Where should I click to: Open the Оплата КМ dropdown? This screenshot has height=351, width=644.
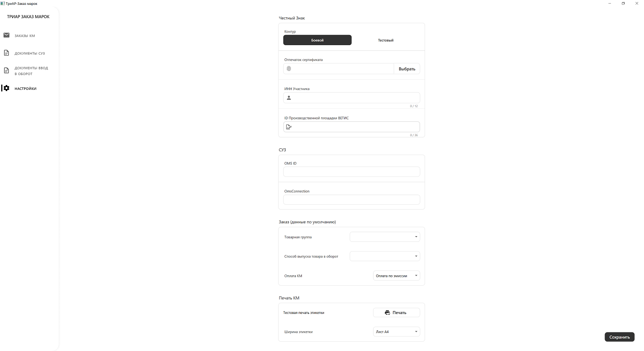pos(396,276)
